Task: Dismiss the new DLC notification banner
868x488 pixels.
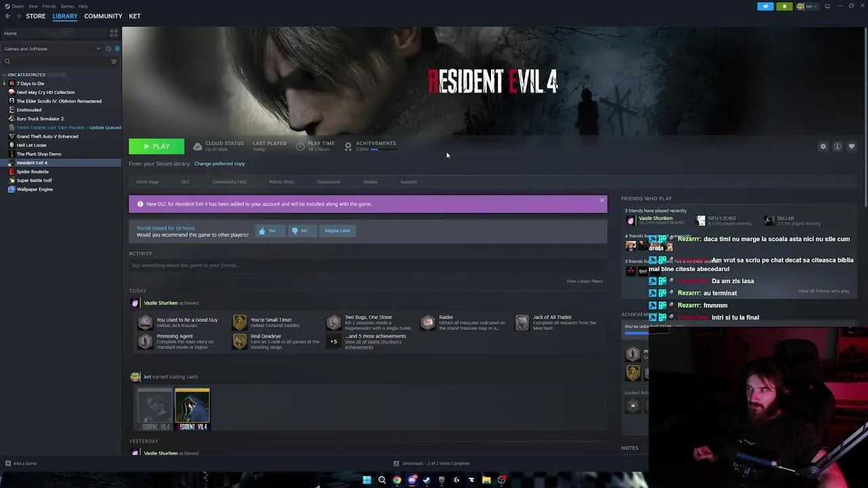Action: [x=601, y=201]
